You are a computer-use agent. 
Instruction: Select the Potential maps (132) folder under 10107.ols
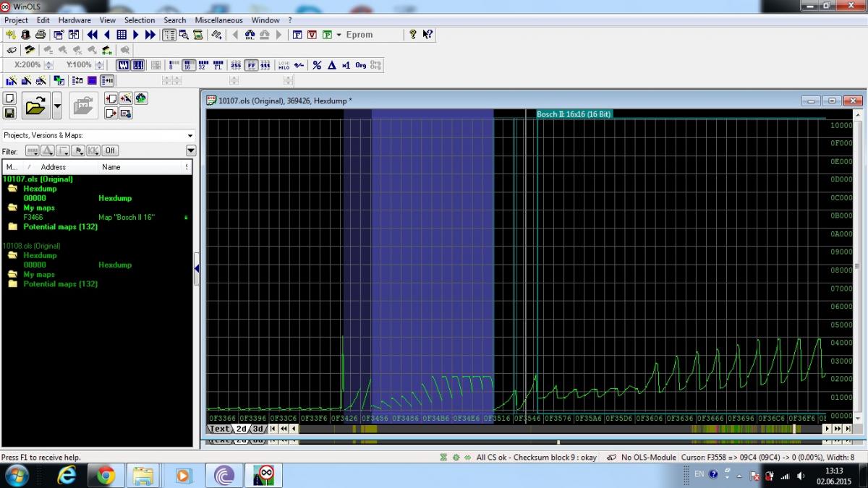pos(60,226)
